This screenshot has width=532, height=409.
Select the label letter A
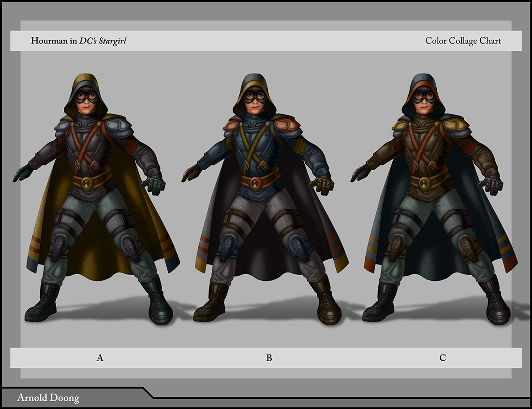100,358
